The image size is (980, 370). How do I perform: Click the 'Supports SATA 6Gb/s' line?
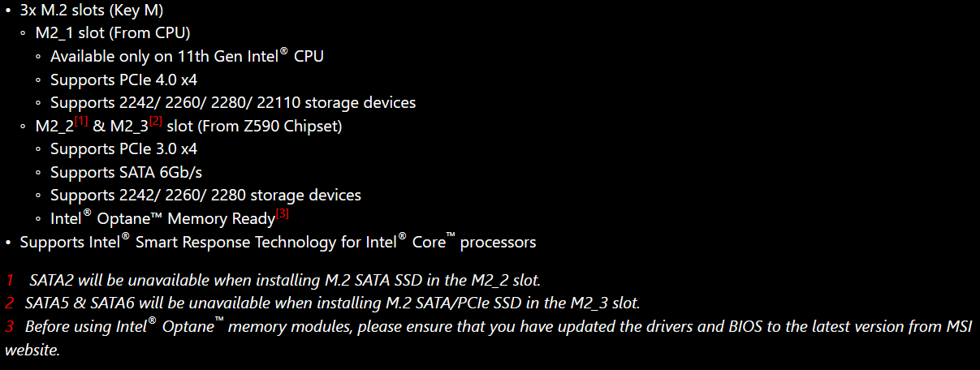pos(124,173)
